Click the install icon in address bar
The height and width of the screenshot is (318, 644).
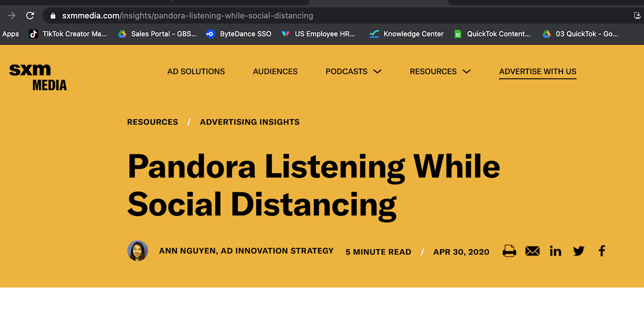point(638,16)
